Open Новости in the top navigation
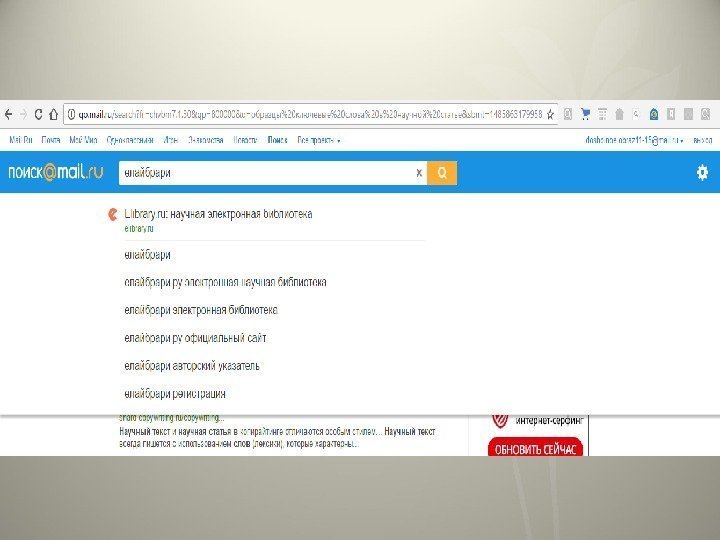 tap(245, 140)
